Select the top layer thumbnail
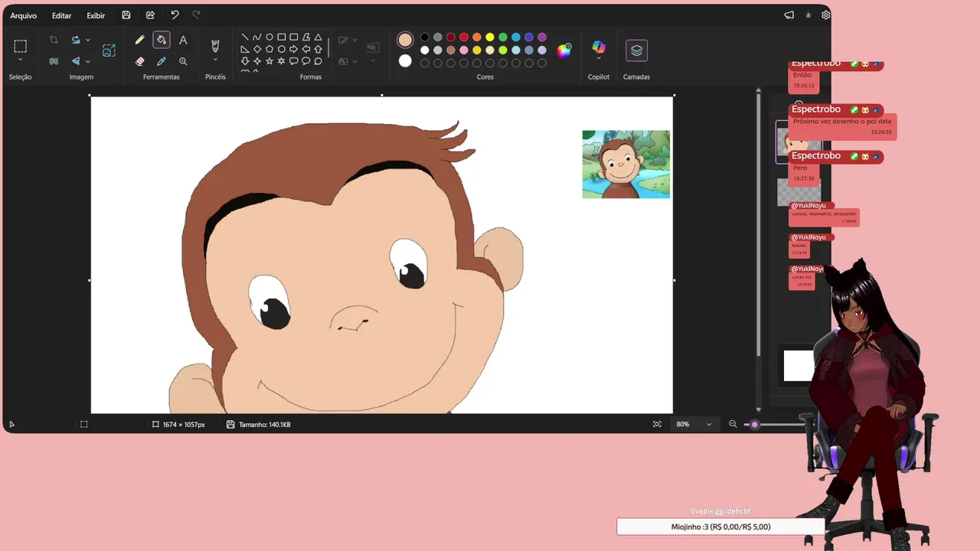980x551 pixels. coord(799,142)
